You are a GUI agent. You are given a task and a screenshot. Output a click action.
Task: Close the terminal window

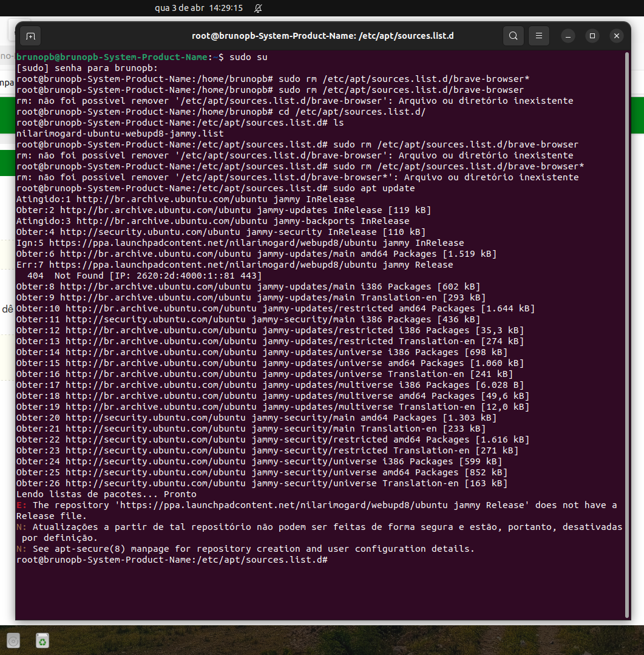click(x=617, y=36)
